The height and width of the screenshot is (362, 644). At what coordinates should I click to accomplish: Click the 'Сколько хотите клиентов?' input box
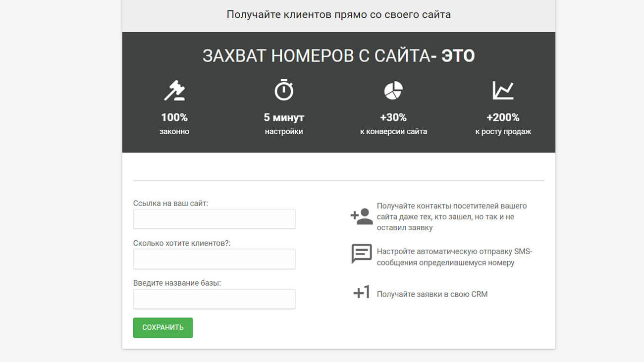click(x=214, y=259)
